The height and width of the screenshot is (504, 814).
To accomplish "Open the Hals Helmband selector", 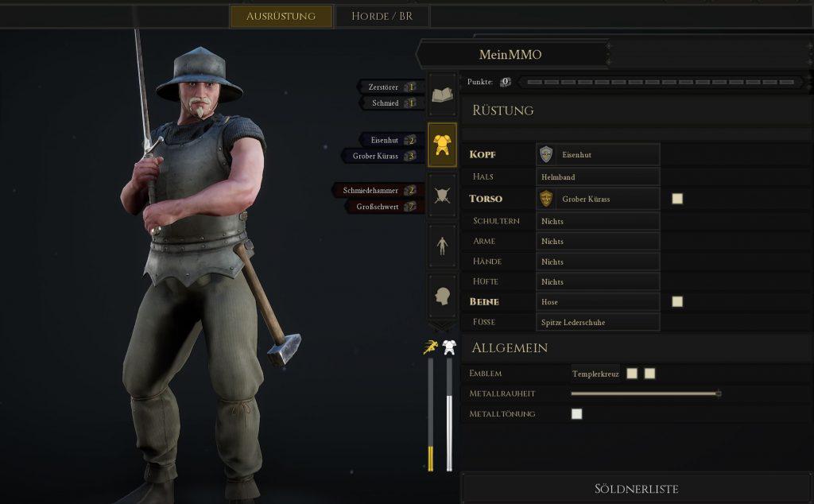I will click(x=598, y=177).
